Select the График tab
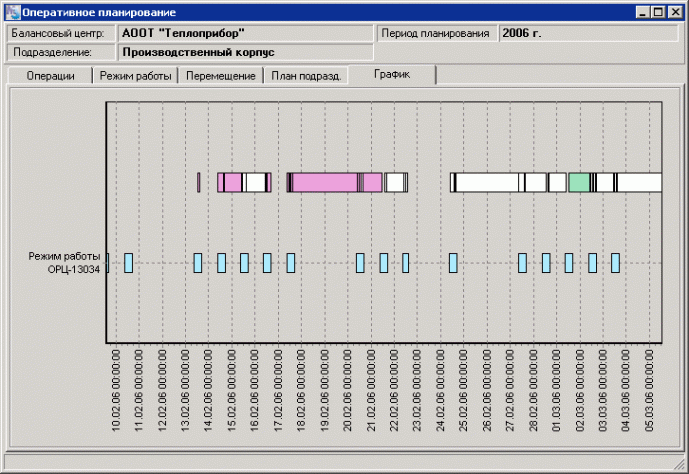The image size is (689, 474). point(392,74)
